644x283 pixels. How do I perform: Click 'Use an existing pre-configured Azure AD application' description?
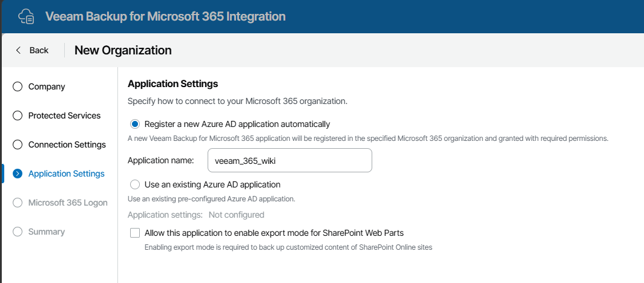tap(211, 200)
